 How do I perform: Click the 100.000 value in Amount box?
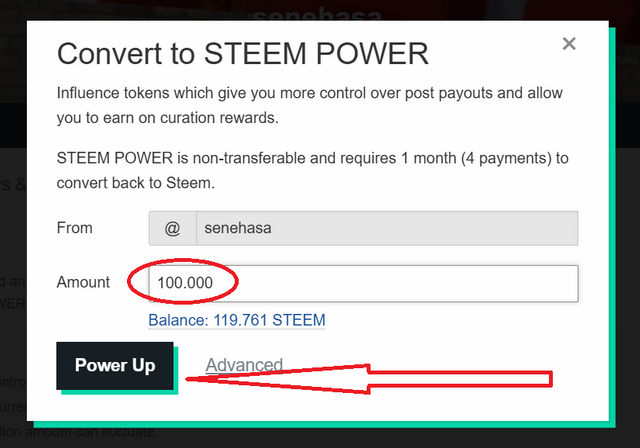185,283
